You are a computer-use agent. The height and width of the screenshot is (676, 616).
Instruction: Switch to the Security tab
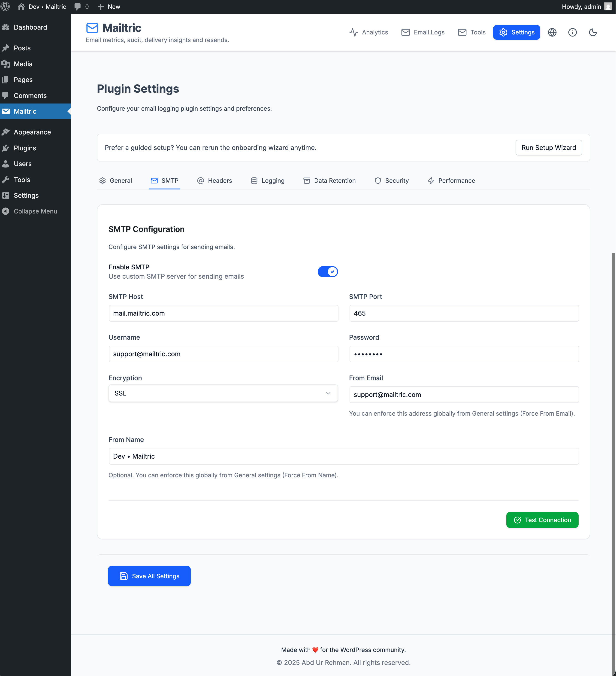392,180
